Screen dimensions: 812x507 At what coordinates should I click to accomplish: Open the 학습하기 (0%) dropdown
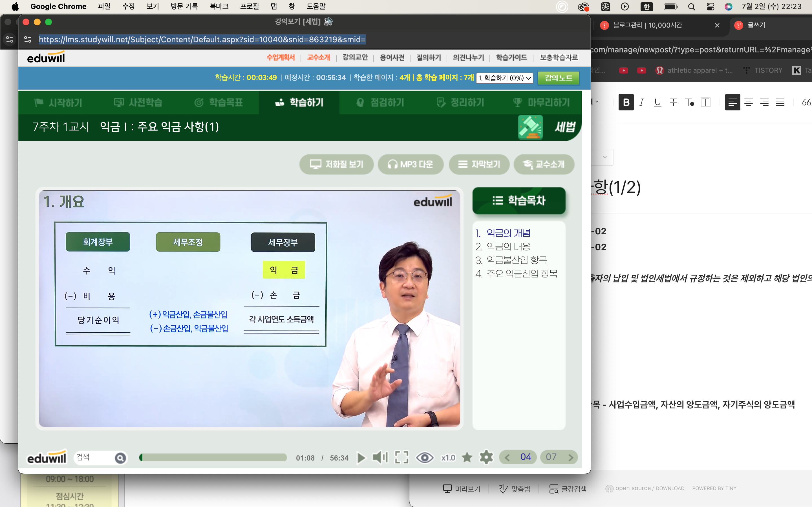[504, 78]
